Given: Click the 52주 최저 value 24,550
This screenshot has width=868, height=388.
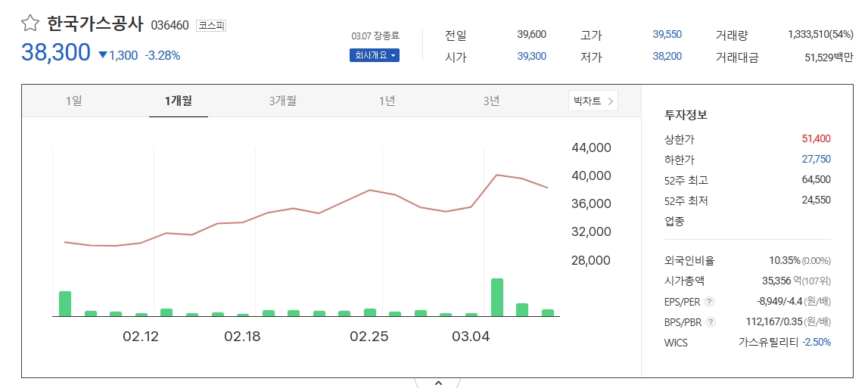Looking at the screenshot, I should tap(816, 200).
